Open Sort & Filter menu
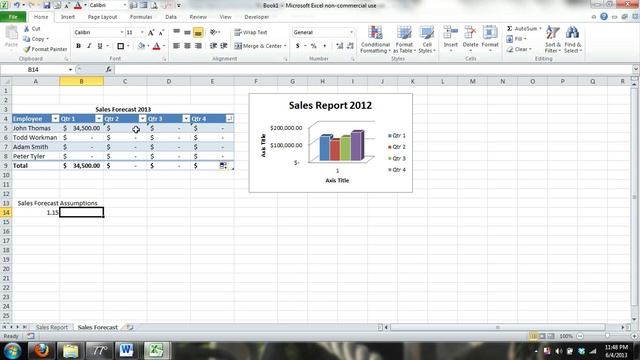640x360 pixels. tap(553, 39)
